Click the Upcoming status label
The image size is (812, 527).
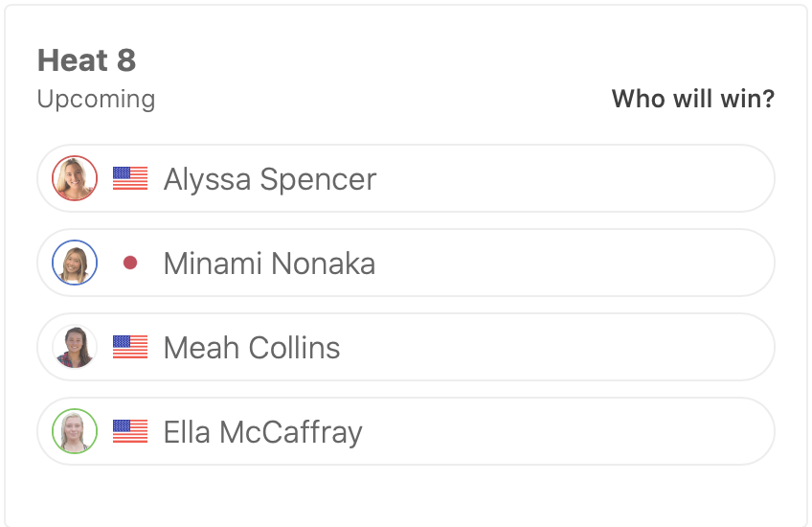tap(96, 99)
